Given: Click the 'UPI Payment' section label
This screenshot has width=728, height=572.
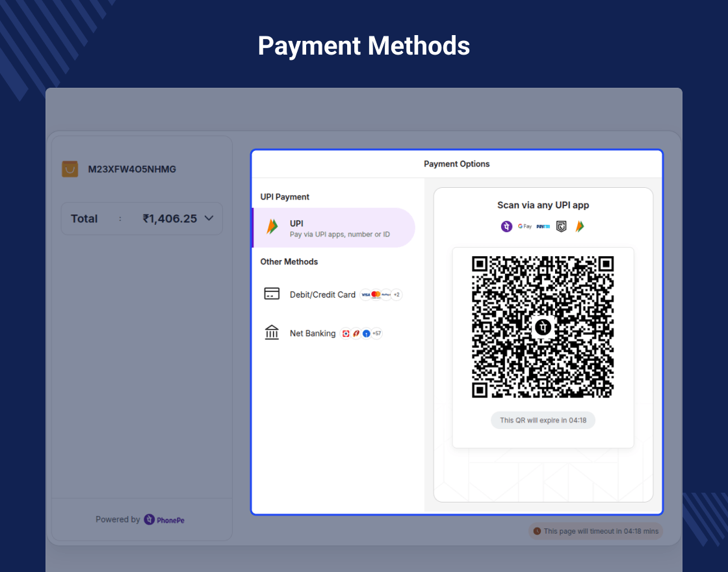Looking at the screenshot, I should tap(285, 197).
